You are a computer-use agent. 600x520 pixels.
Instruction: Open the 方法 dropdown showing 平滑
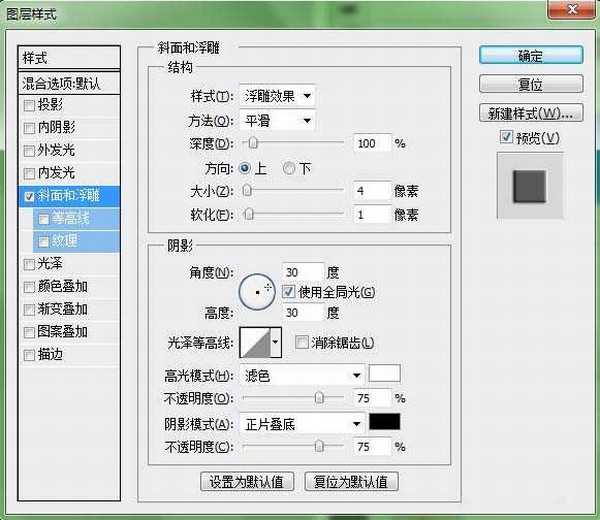pyautogui.click(x=278, y=121)
